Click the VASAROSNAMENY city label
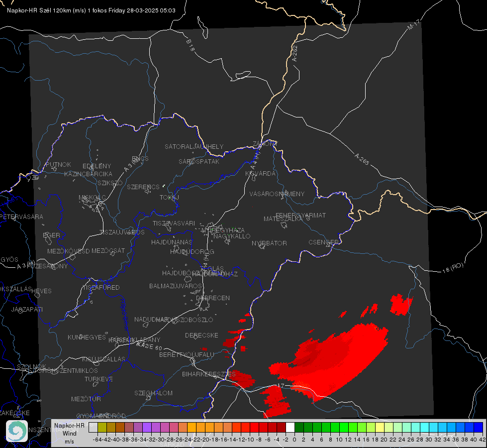 coord(277,194)
